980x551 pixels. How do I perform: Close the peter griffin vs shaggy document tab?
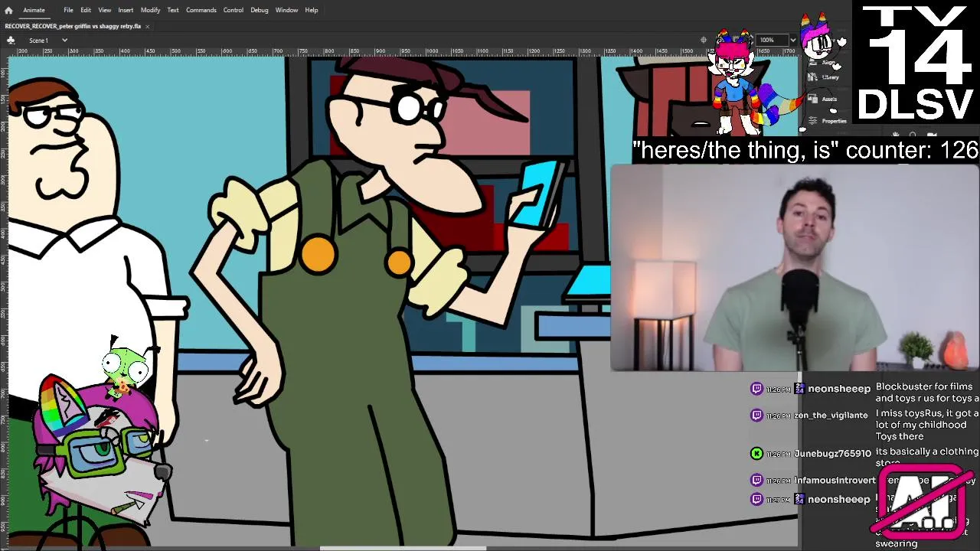147,26
